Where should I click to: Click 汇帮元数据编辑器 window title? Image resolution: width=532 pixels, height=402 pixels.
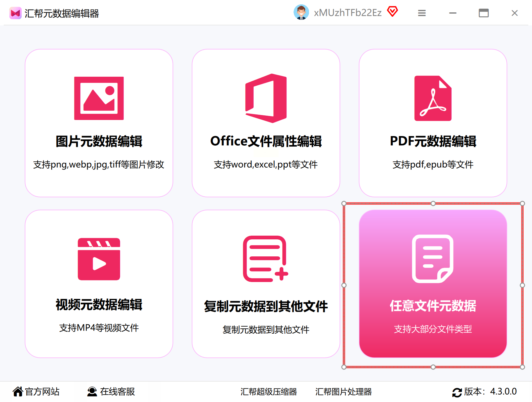point(62,13)
